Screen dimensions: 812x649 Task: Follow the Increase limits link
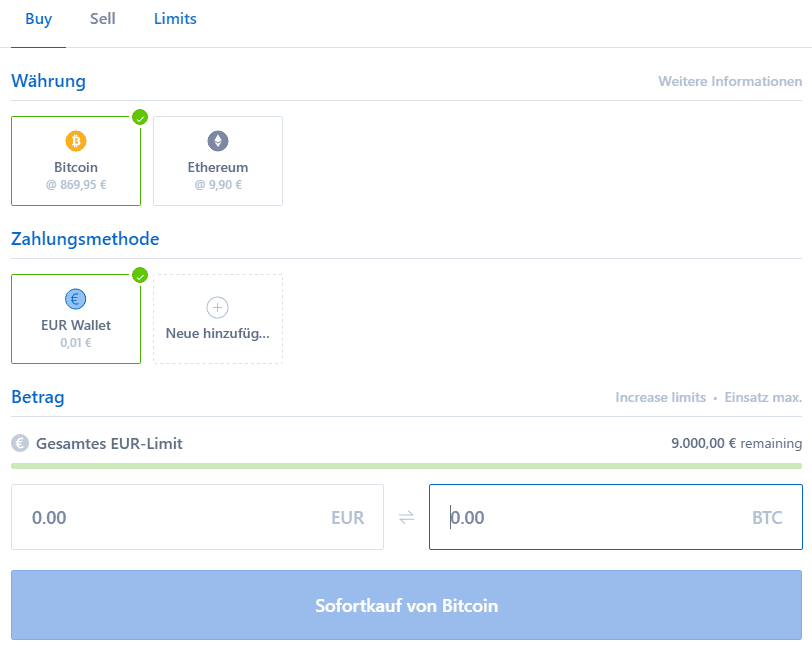coord(660,397)
